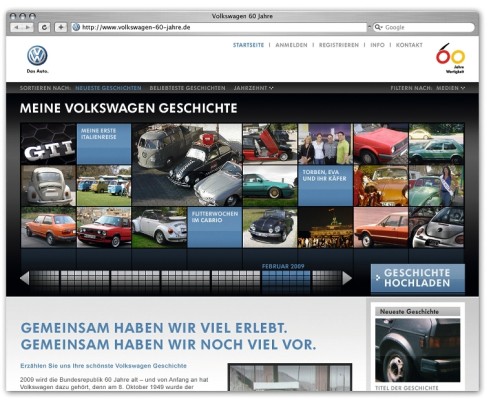Open the GTI badge story thumbnail

tap(48, 144)
